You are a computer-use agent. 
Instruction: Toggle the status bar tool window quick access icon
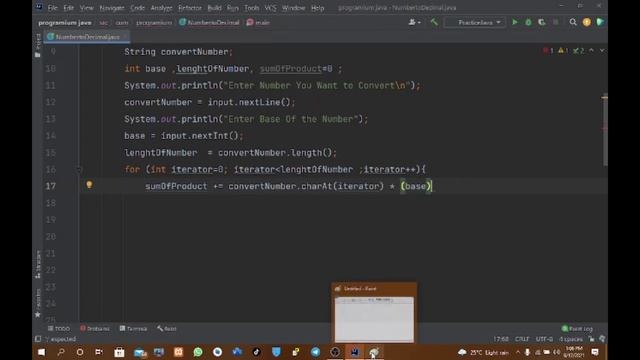[x=38, y=339]
